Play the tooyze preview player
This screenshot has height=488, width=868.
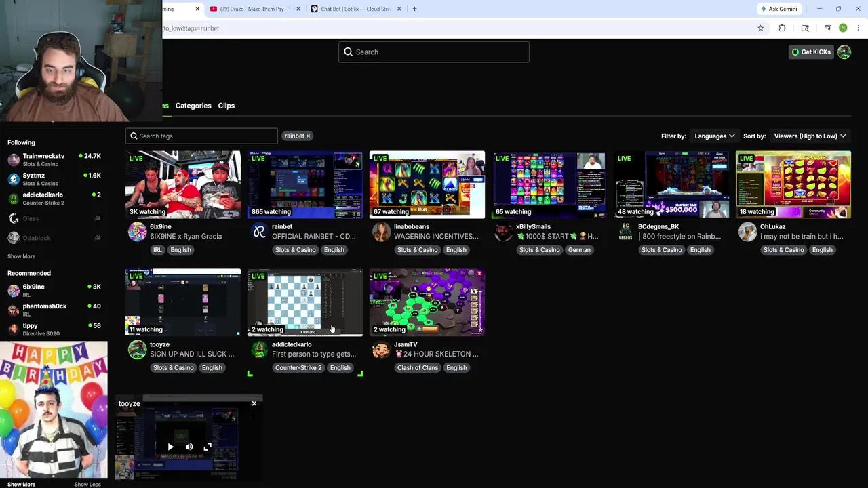[170, 447]
